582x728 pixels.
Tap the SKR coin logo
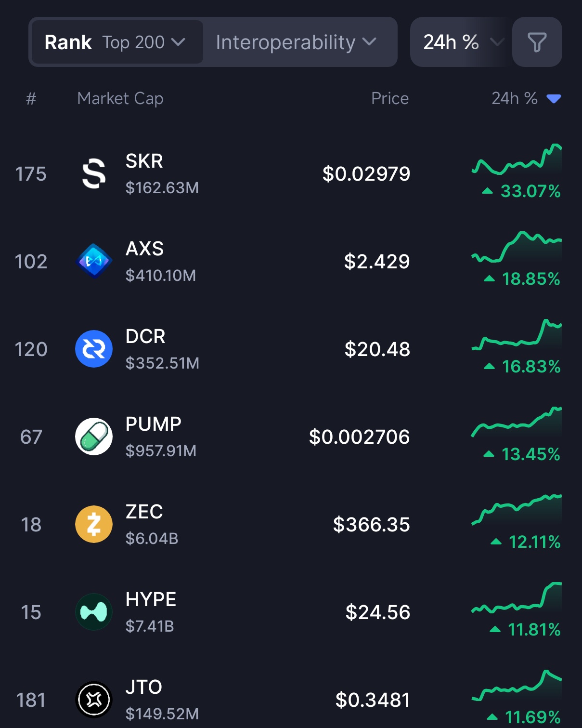click(x=94, y=173)
